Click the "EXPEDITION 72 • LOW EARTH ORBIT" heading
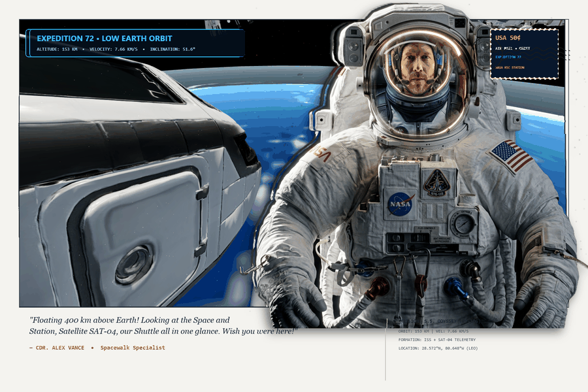The width and height of the screenshot is (588, 392). click(105, 39)
